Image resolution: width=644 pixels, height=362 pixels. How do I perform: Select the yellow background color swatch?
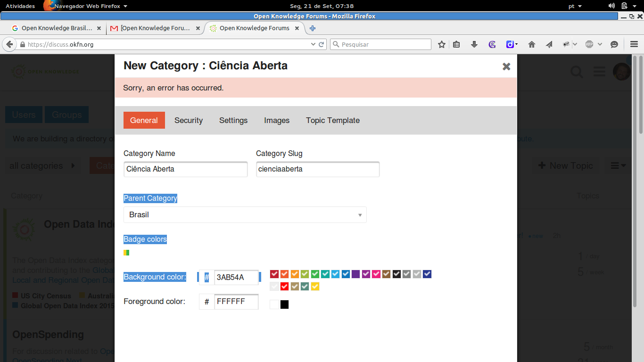[x=315, y=286]
